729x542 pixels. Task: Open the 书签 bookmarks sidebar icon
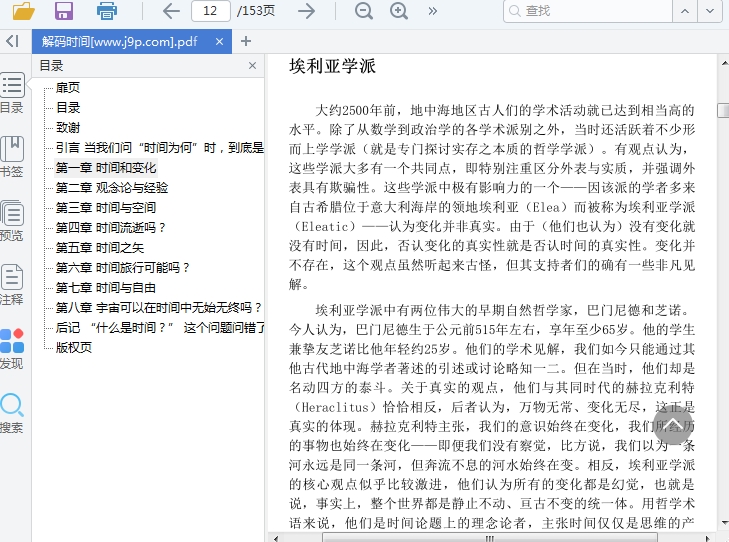pyautogui.click(x=12, y=157)
